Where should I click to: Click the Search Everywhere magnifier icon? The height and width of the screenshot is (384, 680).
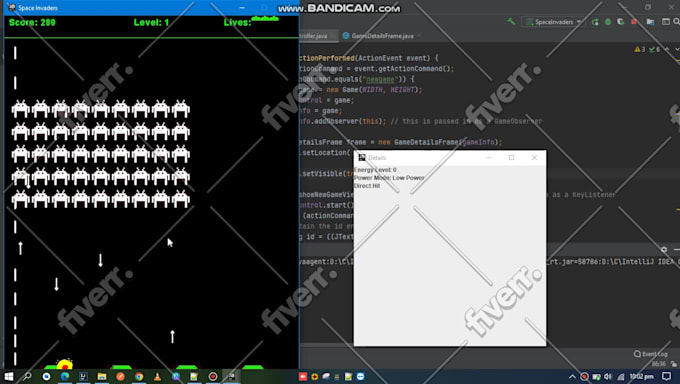[677, 22]
